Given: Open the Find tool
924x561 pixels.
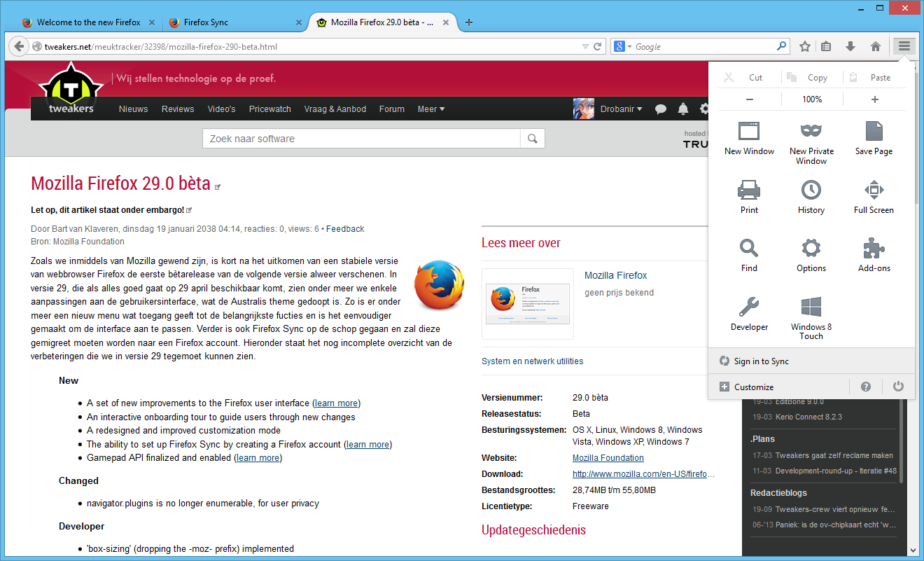Looking at the screenshot, I should click(x=749, y=254).
